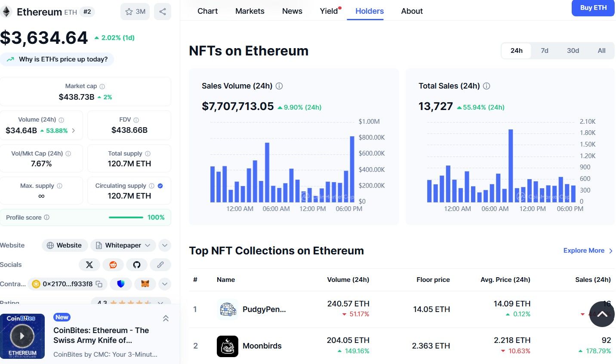Open the Markets tab
The image size is (616, 364).
click(249, 11)
